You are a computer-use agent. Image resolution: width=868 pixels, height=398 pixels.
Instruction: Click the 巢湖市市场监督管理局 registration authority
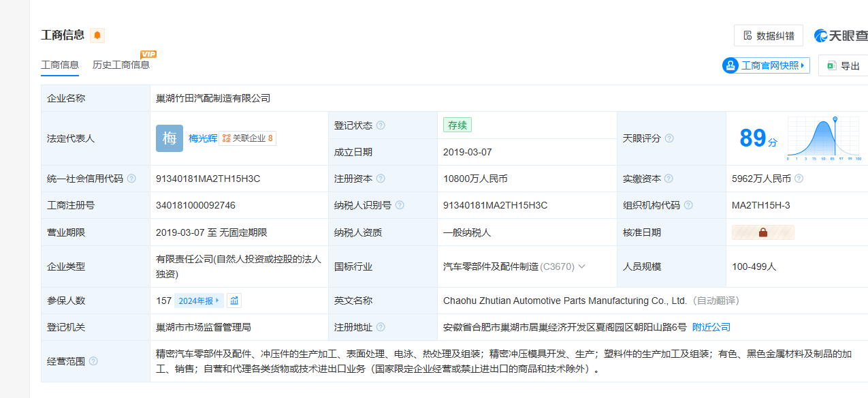click(x=204, y=327)
